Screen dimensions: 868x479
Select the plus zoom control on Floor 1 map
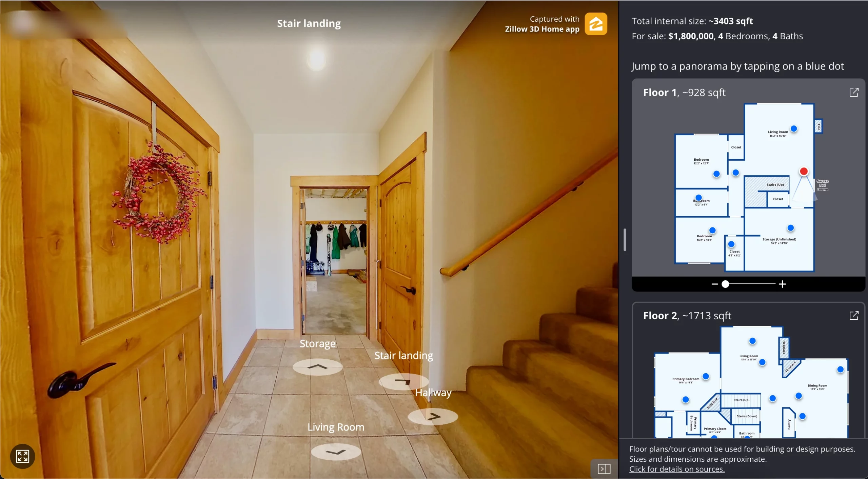coord(782,284)
